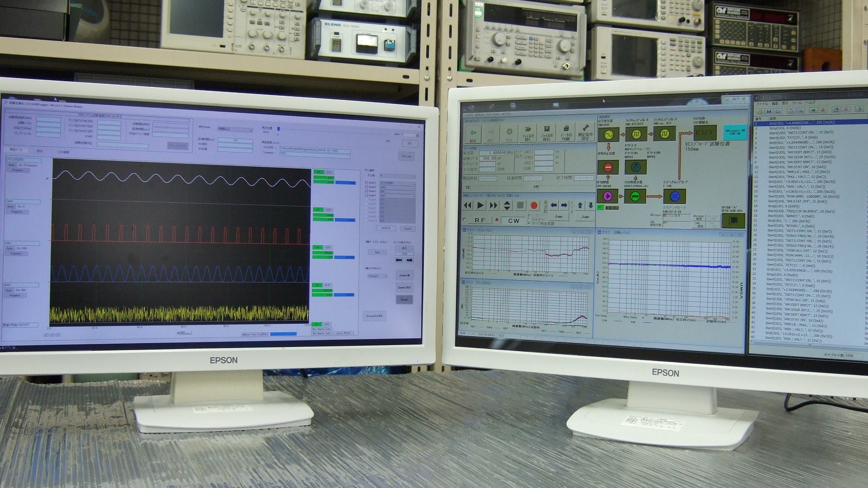Click the up/down sweep direction icon
The width and height of the screenshot is (868, 488).
[507, 206]
